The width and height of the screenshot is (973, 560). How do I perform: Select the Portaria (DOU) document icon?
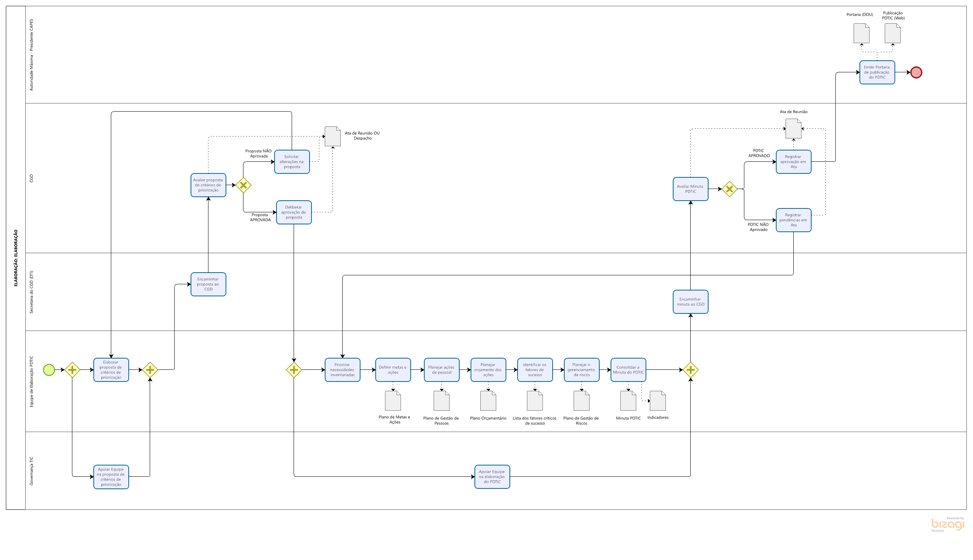(861, 33)
